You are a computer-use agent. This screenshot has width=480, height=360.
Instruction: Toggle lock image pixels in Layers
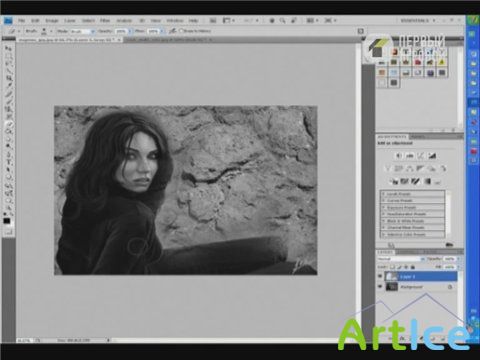[x=399, y=267]
